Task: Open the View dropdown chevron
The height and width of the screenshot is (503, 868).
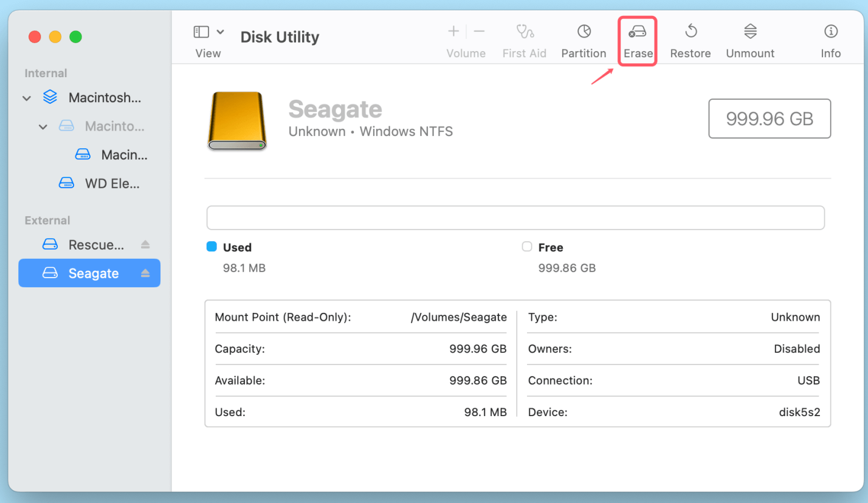Action: coord(220,31)
